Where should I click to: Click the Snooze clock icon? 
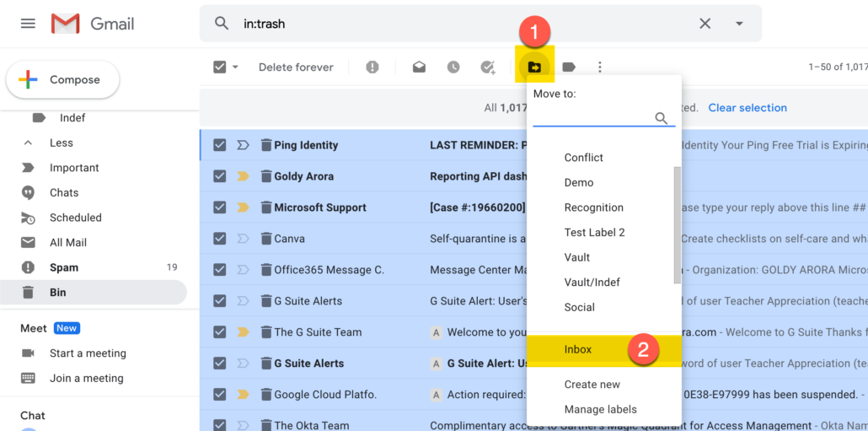coord(453,67)
